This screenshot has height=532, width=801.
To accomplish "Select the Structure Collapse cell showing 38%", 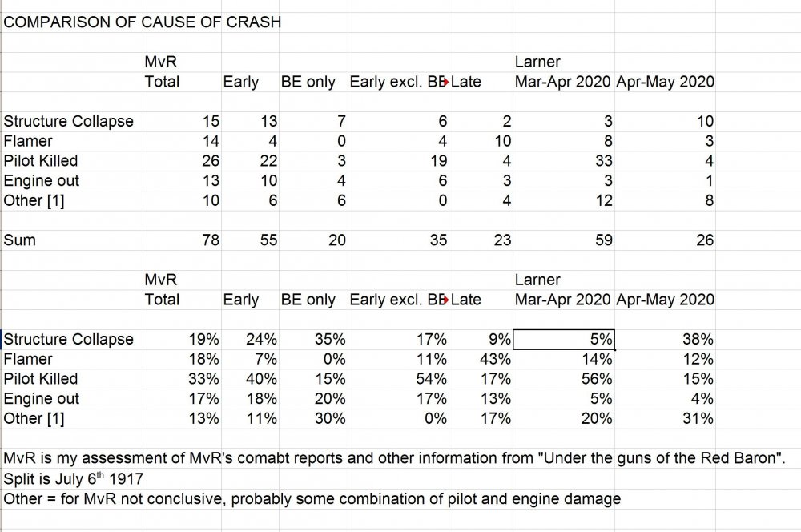I will point(697,340).
